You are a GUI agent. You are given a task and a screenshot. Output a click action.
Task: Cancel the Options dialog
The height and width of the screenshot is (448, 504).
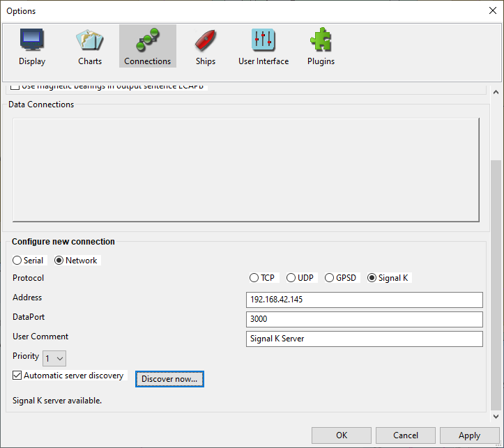point(406,435)
